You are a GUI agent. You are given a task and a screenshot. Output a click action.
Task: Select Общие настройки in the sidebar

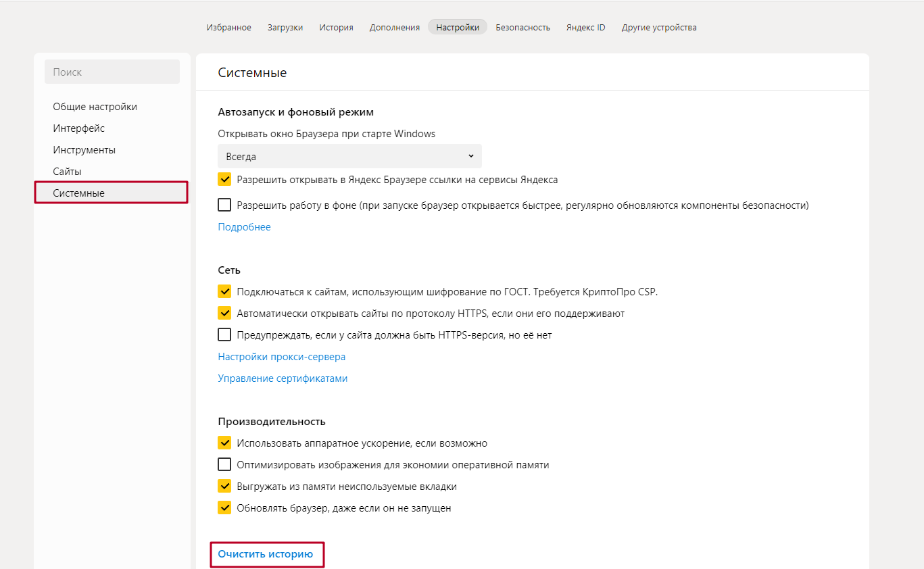click(95, 107)
